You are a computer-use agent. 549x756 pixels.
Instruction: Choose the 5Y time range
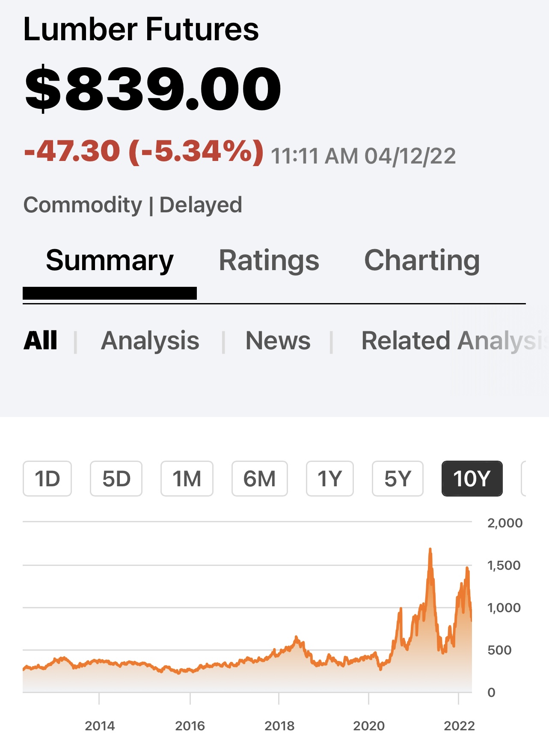point(398,479)
